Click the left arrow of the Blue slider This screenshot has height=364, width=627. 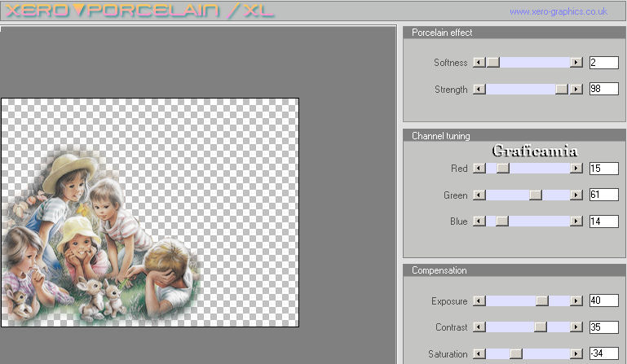pos(479,221)
